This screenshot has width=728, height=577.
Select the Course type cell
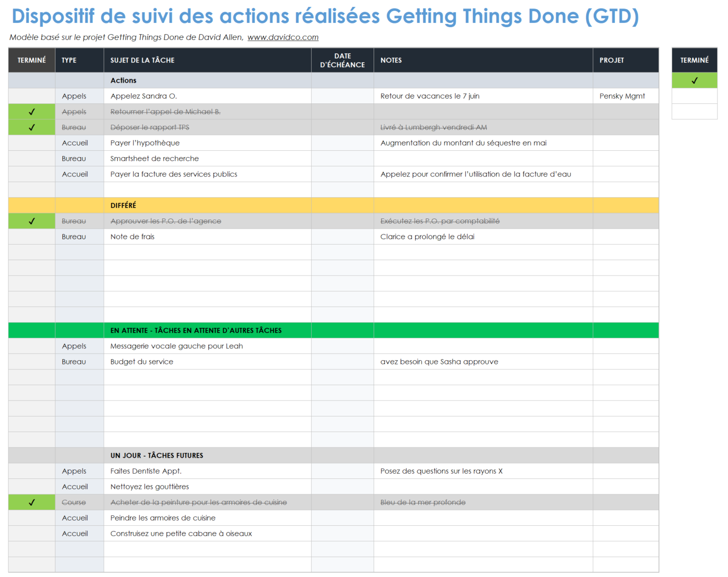(x=79, y=502)
